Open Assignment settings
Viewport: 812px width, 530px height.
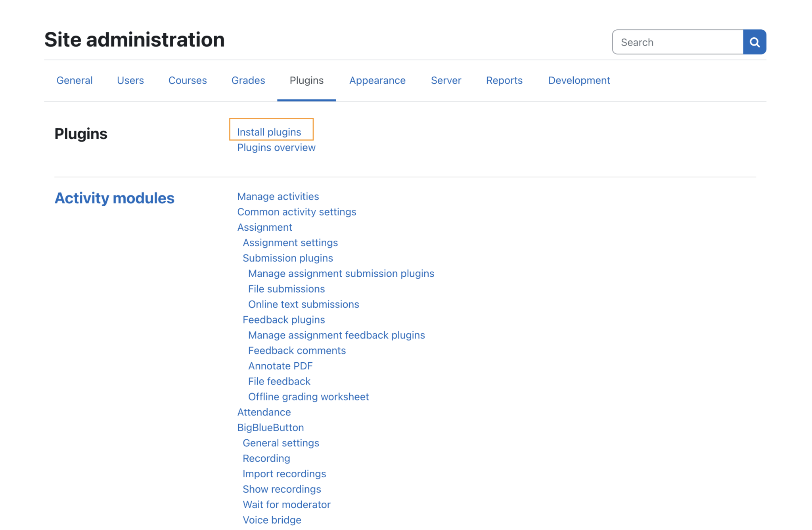(290, 243)
